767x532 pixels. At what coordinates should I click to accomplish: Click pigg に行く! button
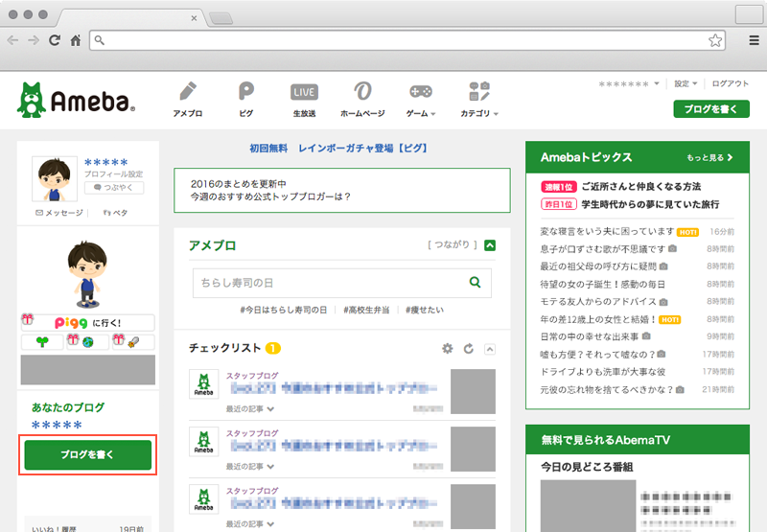pos(88,323)
